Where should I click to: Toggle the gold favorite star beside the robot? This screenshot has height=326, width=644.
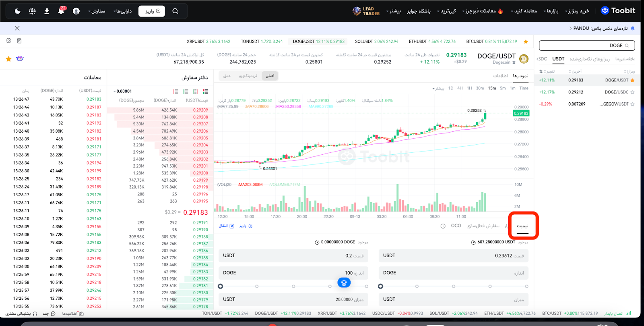(x=8, y=59)
